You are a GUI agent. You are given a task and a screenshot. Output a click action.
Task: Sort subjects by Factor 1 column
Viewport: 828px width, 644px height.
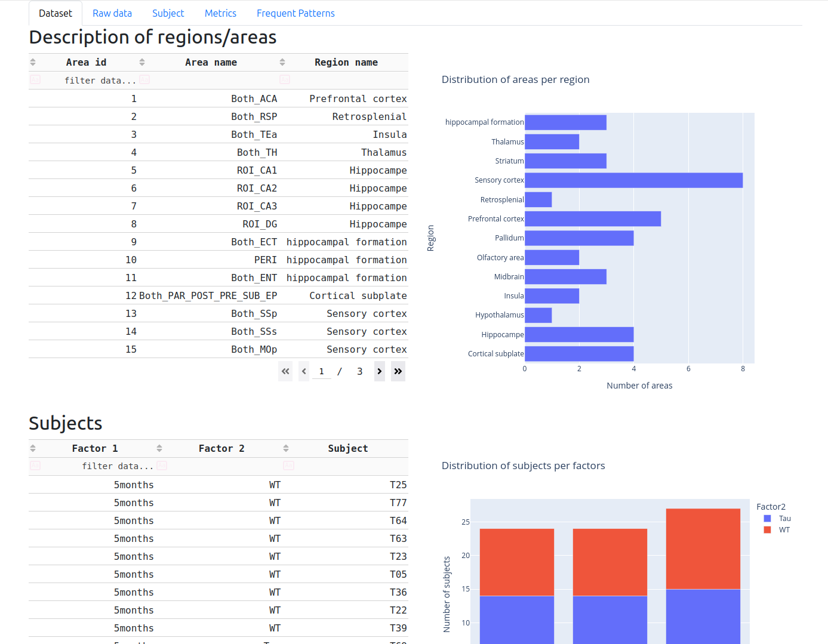coord(33,448)
